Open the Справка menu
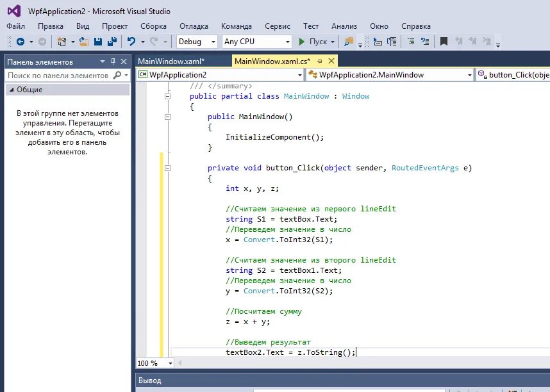550x392 pixels. point(415,26)
